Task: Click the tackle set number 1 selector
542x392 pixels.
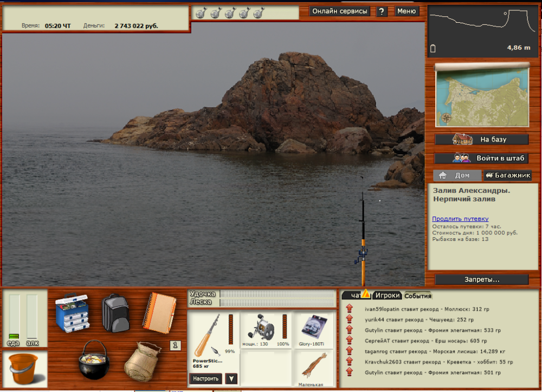Action: (175, 345)
